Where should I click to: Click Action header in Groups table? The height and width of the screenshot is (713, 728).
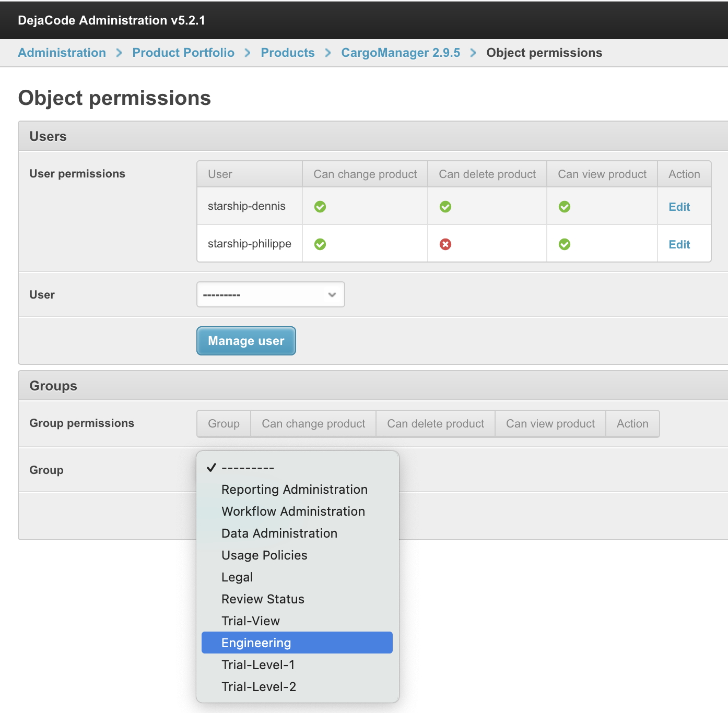632,424
